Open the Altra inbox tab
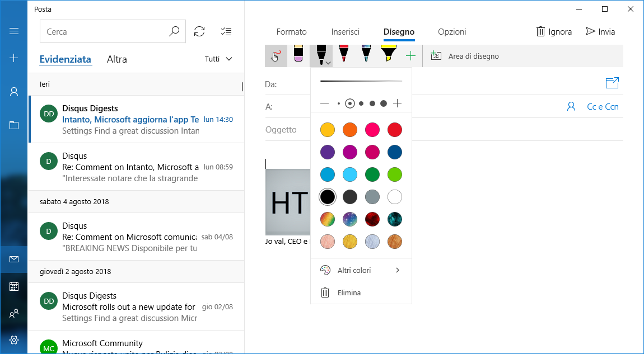644x354 pixels. (117, 59)
